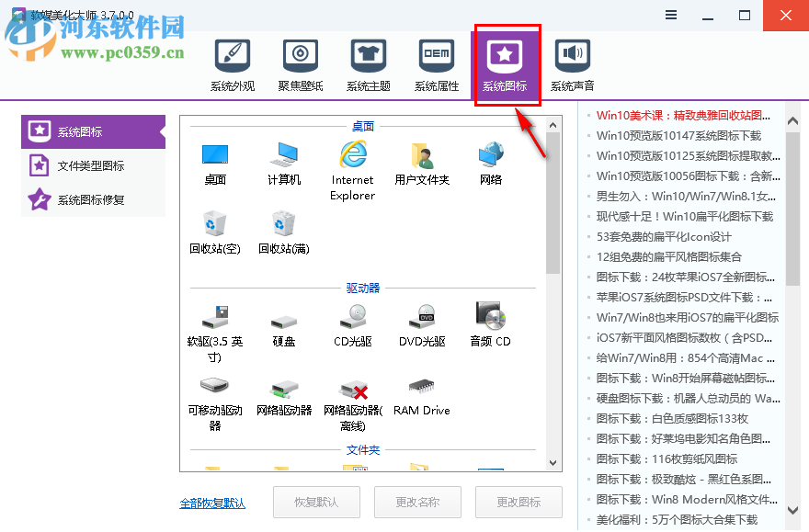Open the hamburger menu at top right
The height and width of the screenshot is (532, 809).
(x=670, y=15)
